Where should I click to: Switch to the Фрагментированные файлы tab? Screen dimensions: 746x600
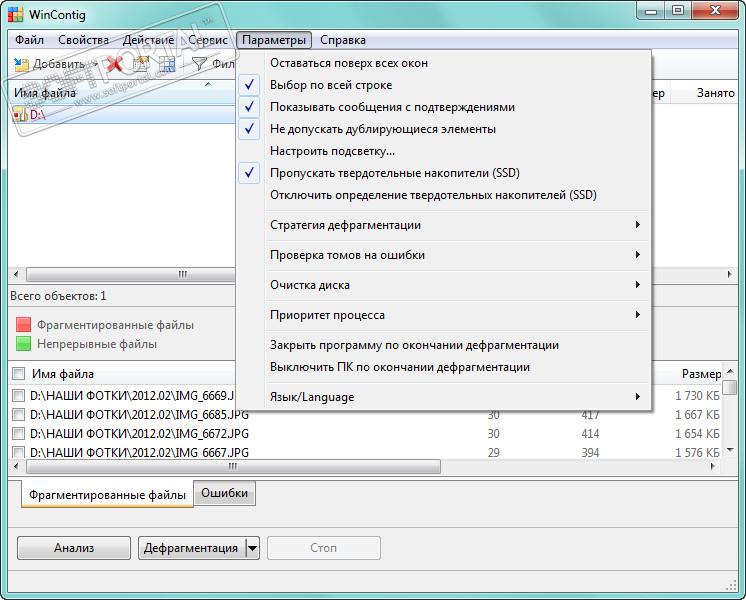(x=107, y=494)
